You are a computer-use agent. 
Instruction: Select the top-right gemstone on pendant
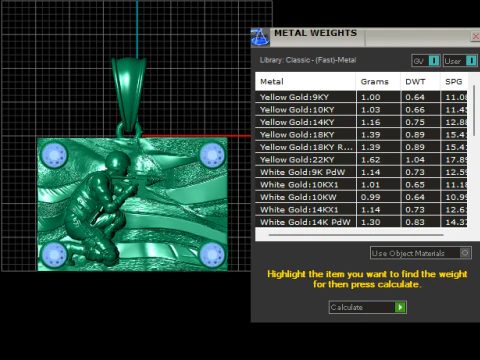click(x=212, y=155)
